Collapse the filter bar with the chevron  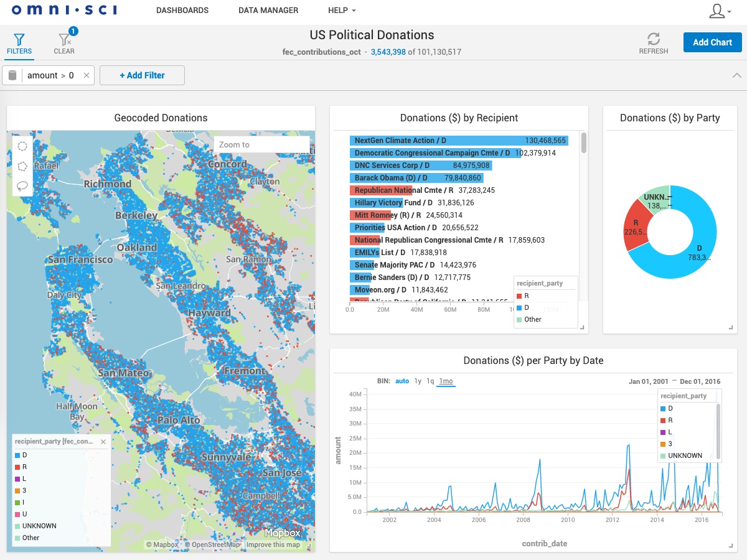point(736,75)
